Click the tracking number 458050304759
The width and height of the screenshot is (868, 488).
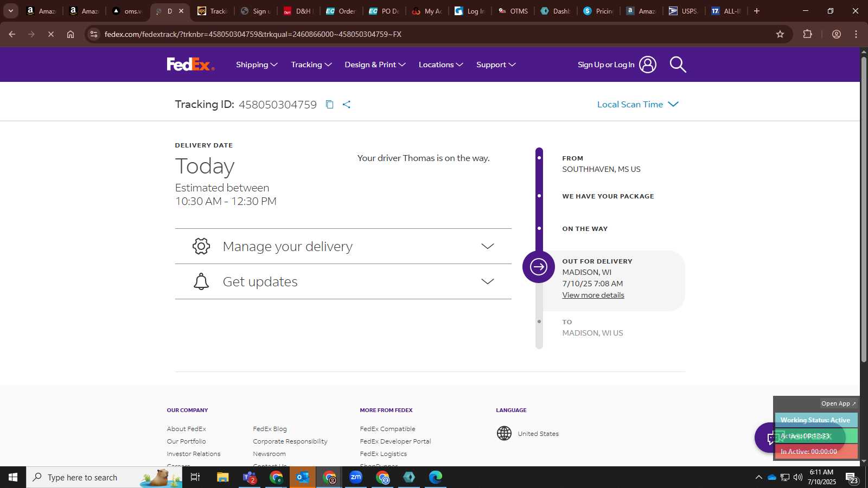coord(278,104)
